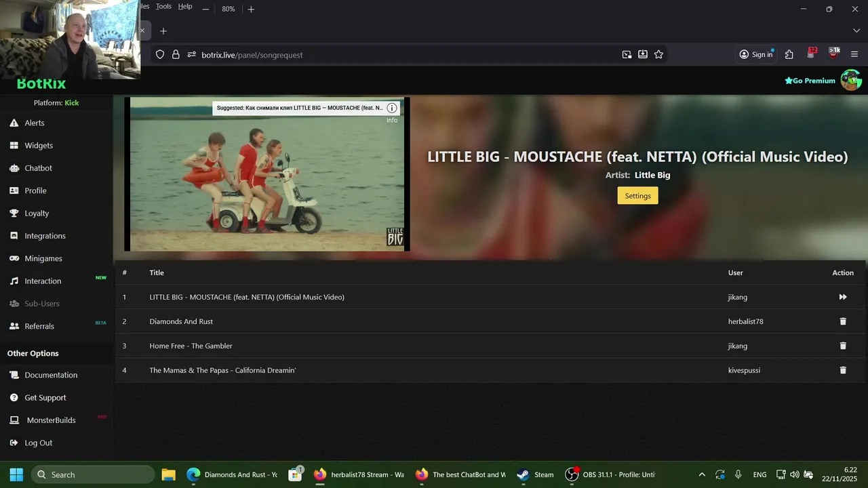Select the Diamonds And Rust row title

pos(181,321)
